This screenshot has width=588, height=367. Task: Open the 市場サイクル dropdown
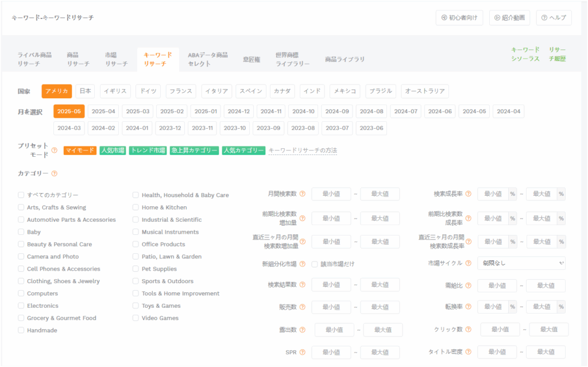point(521,263)
